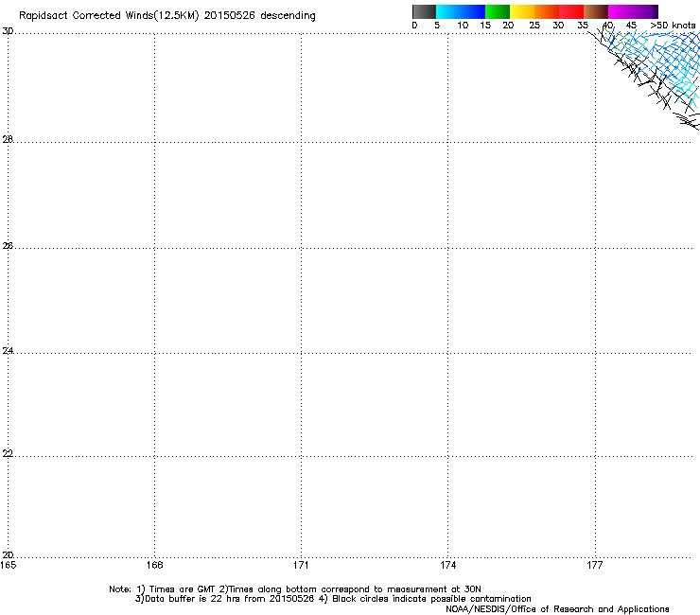The height and width of the screenshot is (615, 700).
Task: Click the 'NOAA/NESDIS/Office of Research and Applications' credit
Action: pyautogui.click(x=557, y=609)
